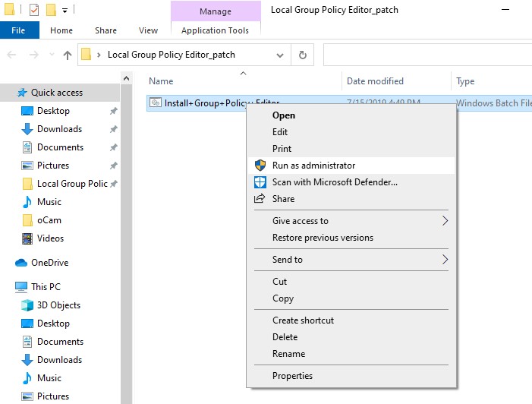Open the Recent locations dropdown arrow

tap(52, 55)
